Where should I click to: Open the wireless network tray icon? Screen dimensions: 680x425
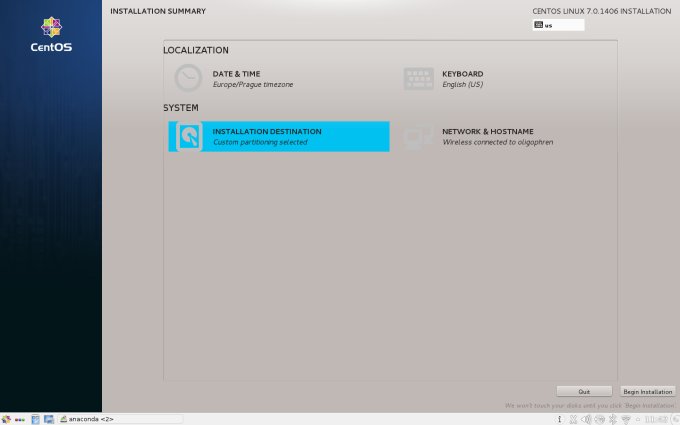pos(625,419)
